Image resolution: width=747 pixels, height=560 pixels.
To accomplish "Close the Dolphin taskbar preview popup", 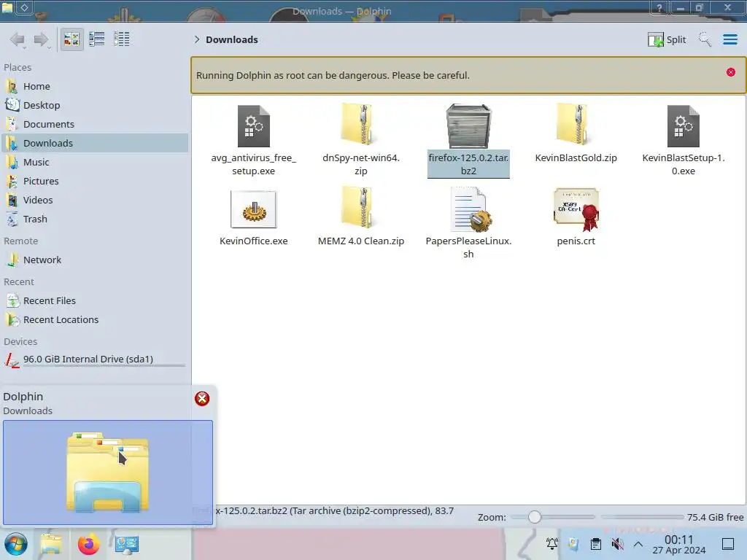I will [202, 399].
